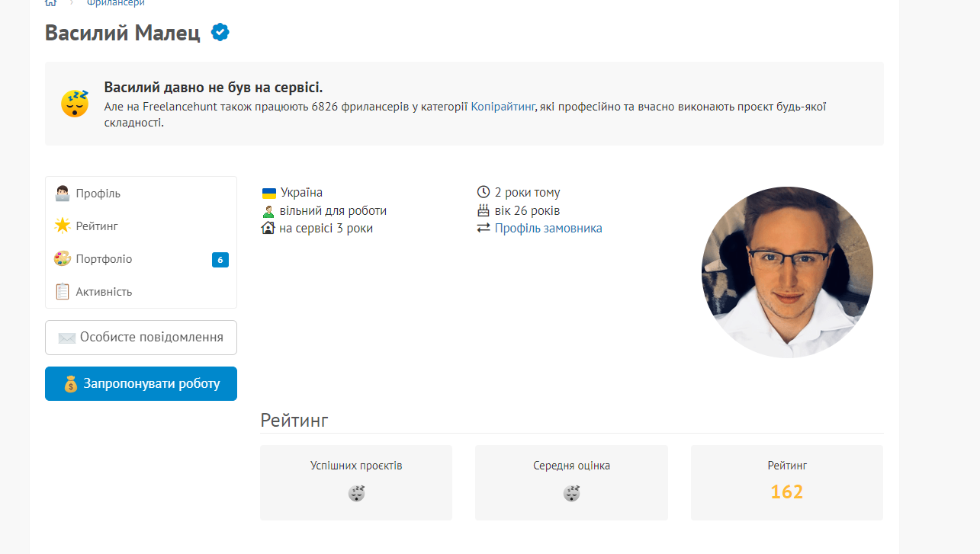Click the home icon in breadcrumb

pos(51,3)
